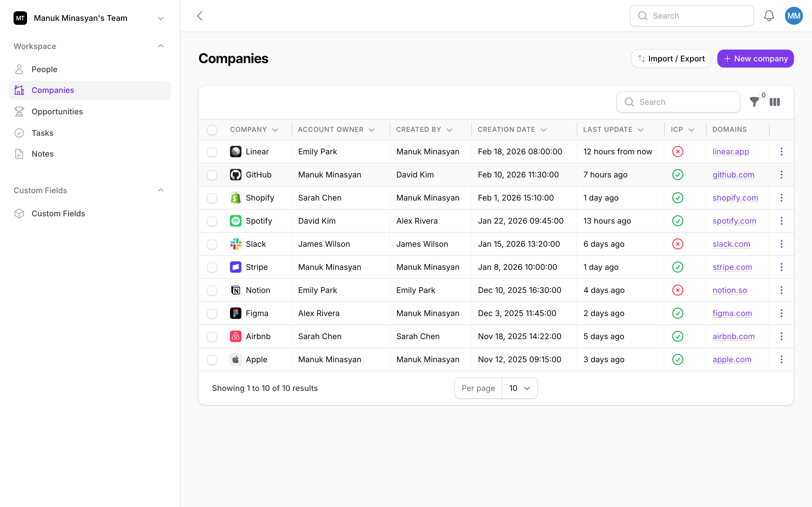Navigate to Notes in the sidebar

[43, 154]
